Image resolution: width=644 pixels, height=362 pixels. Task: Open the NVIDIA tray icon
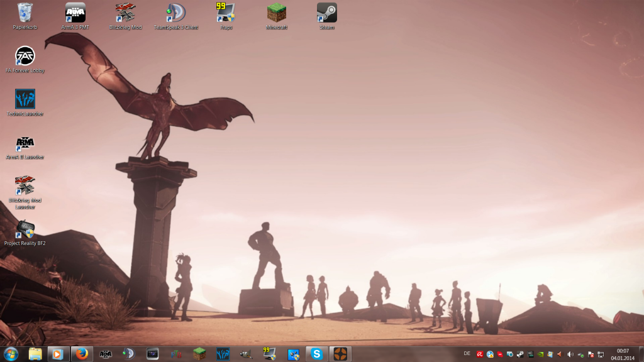[x=540, y=354]
